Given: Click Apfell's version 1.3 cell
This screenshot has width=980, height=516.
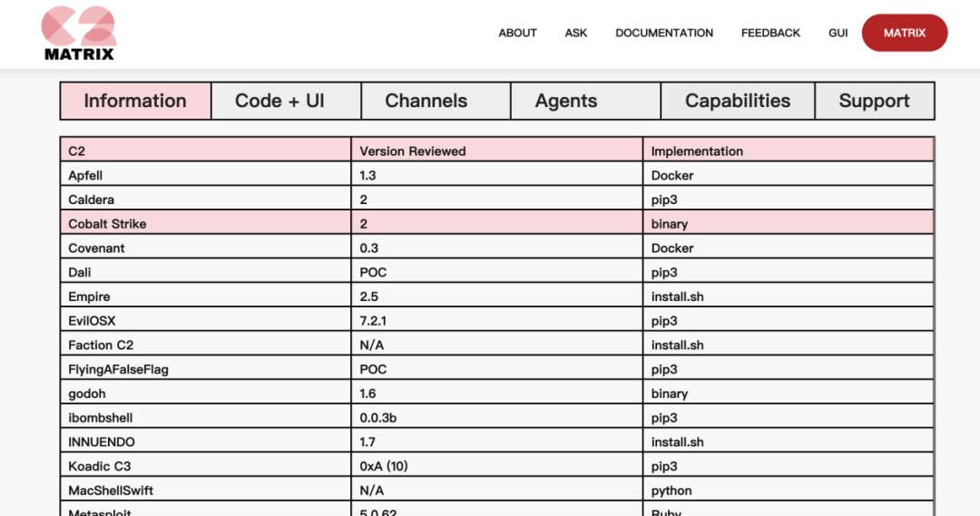Looking at the screenshot, I should (x=497, y=175).
